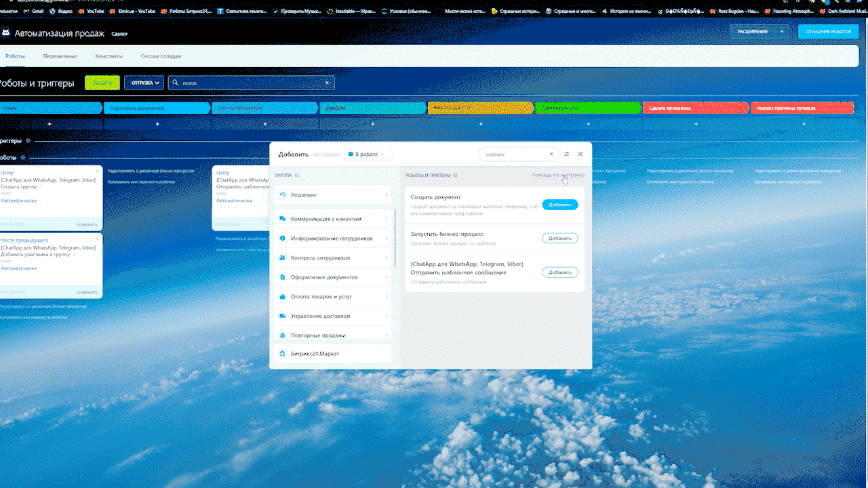The height and width of the screenshot is (488, 868).
Task: Open the ОТГРУЗКА dropdown button
Action: 144,83
